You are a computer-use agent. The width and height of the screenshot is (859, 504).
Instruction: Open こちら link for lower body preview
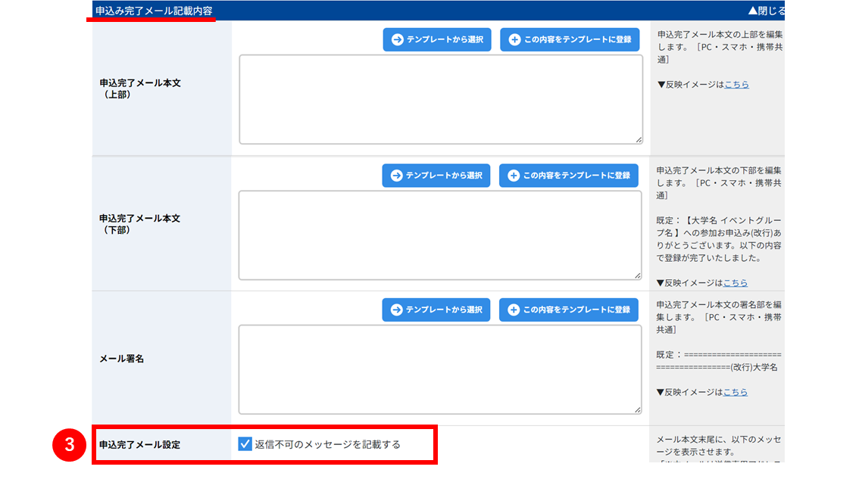tap(736, 283)
